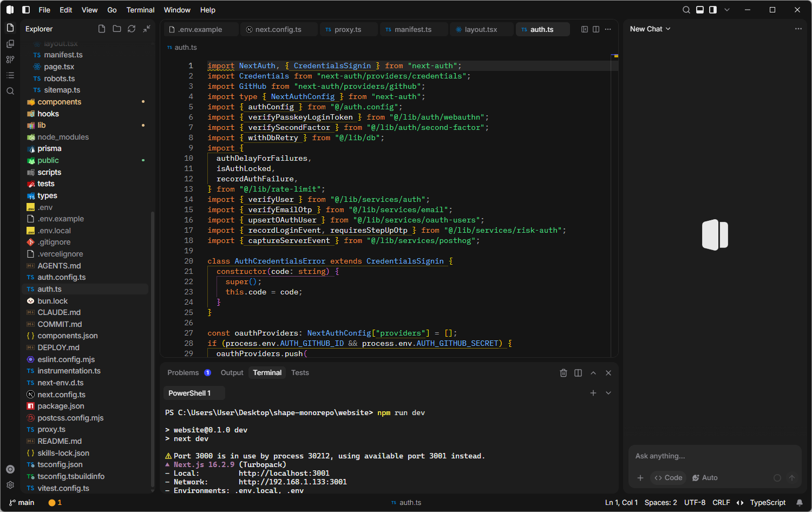Switch to the Output panel tab
Image resolution: width=812 pixels, height=512 pixels.
coord(232,372)
